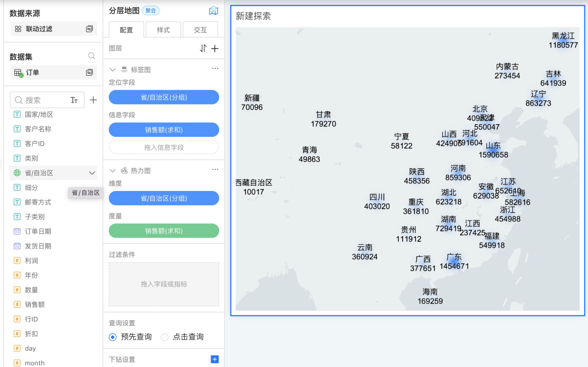
Task: Click the 海南 label on the map
Action: pos(430,296)
